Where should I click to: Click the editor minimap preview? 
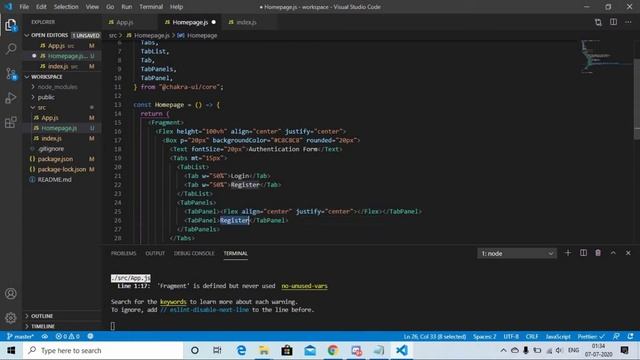click(606, 56)
